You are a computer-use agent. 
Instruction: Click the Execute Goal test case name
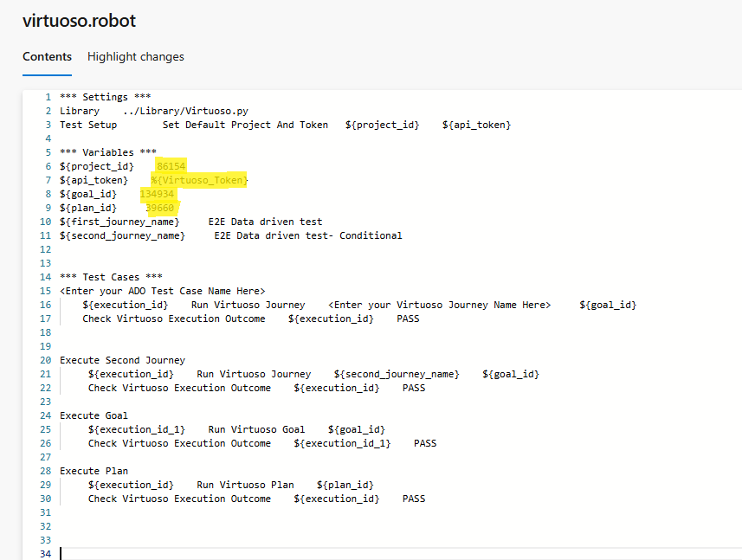click(93, 415)
